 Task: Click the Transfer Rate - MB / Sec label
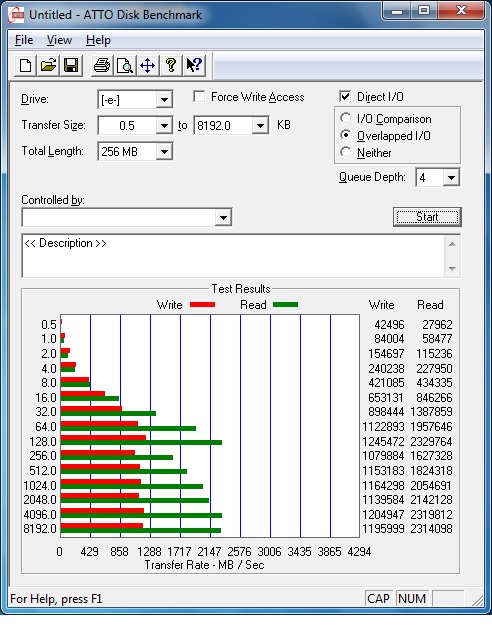[x=204, y=565]
